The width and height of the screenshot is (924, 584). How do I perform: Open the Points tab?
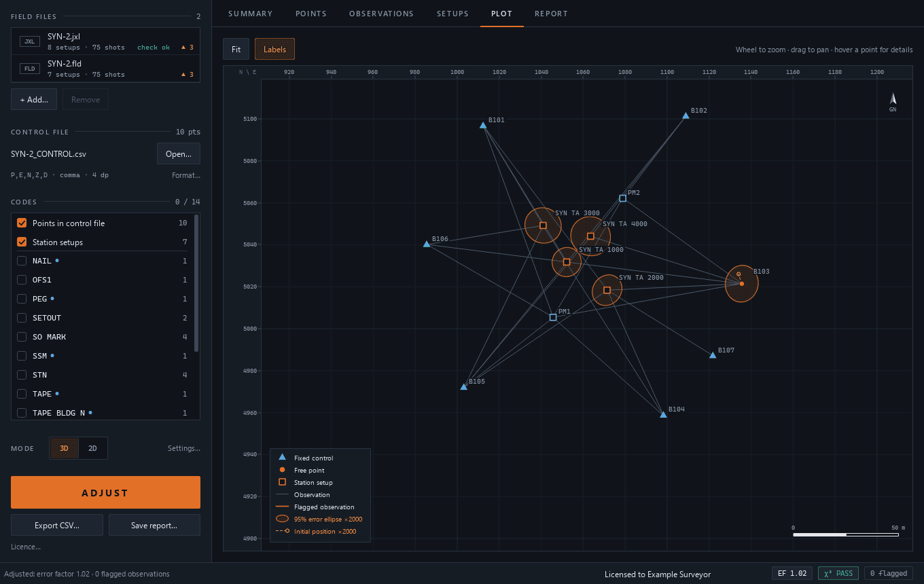click(x=311, y=14)
